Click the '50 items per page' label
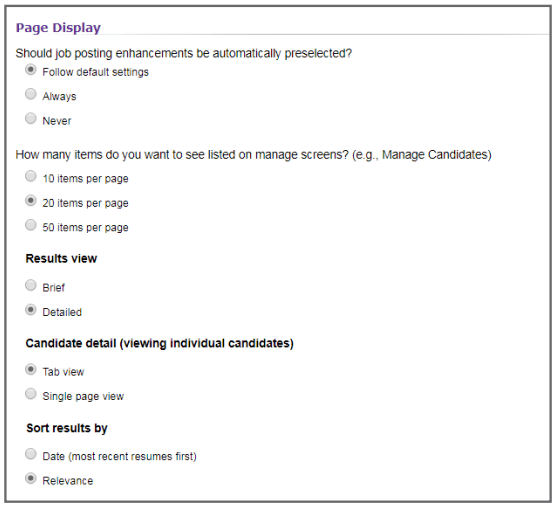This screenshot has width=556, height=507. [85, 228]
